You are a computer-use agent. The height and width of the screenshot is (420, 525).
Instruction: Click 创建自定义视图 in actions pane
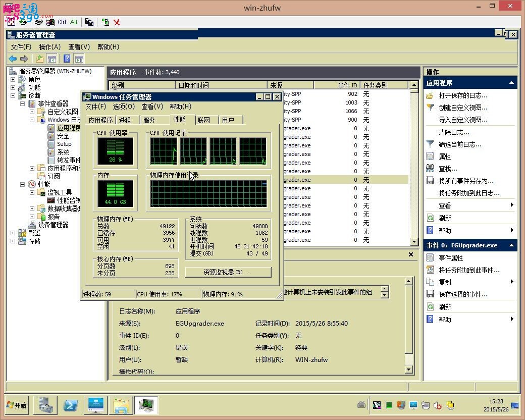point(463,108)
